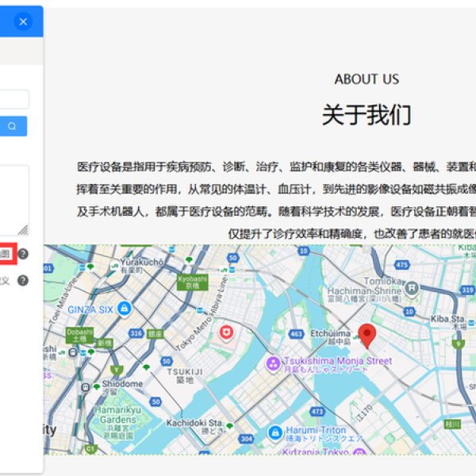Click the GINZA SIX shopping marker

[124, 308]
